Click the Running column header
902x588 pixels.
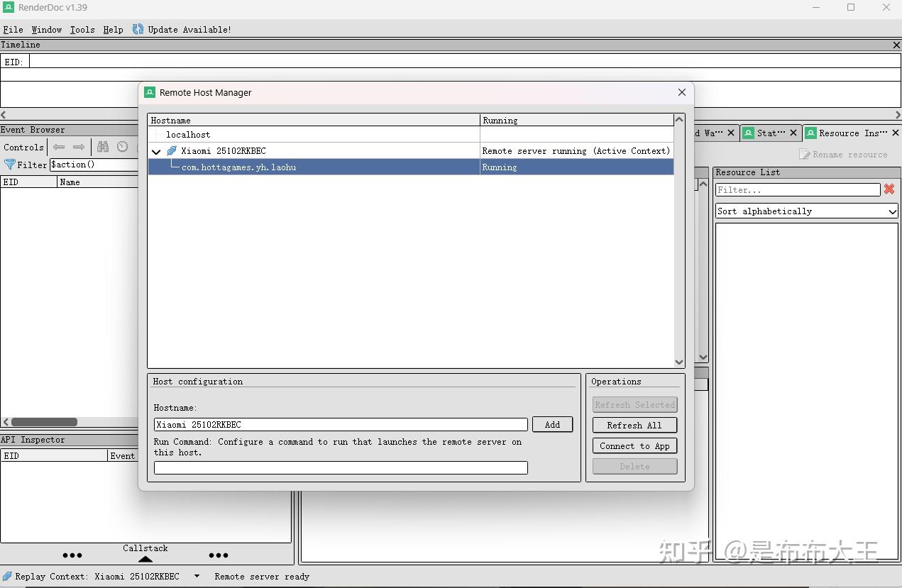[576, 120]
